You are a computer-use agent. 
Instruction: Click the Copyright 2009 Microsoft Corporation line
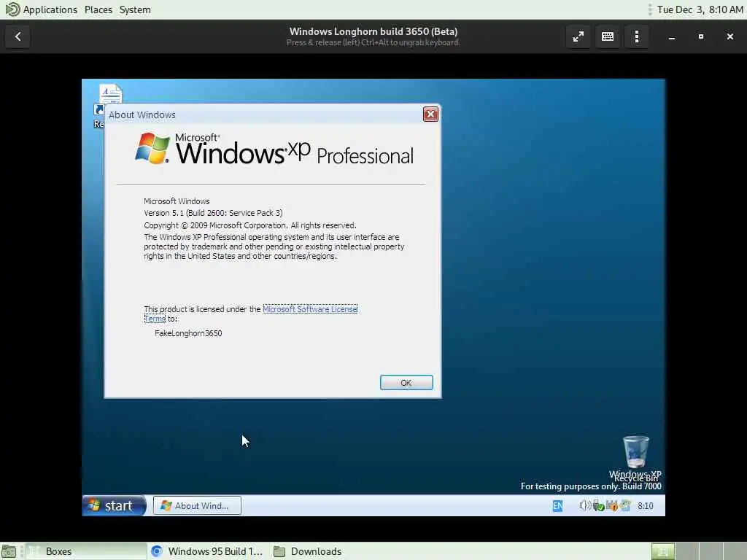249,225
